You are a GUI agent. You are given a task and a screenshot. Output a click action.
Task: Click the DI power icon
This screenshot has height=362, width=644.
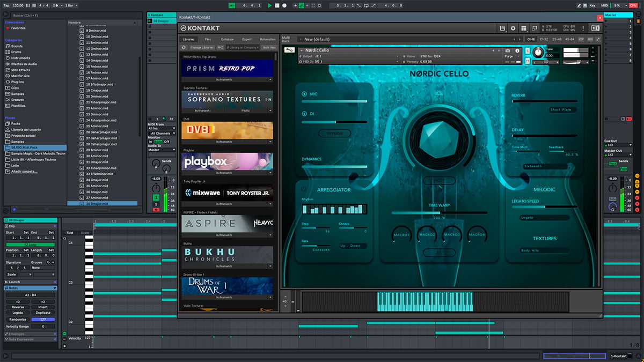pos(304,114)
